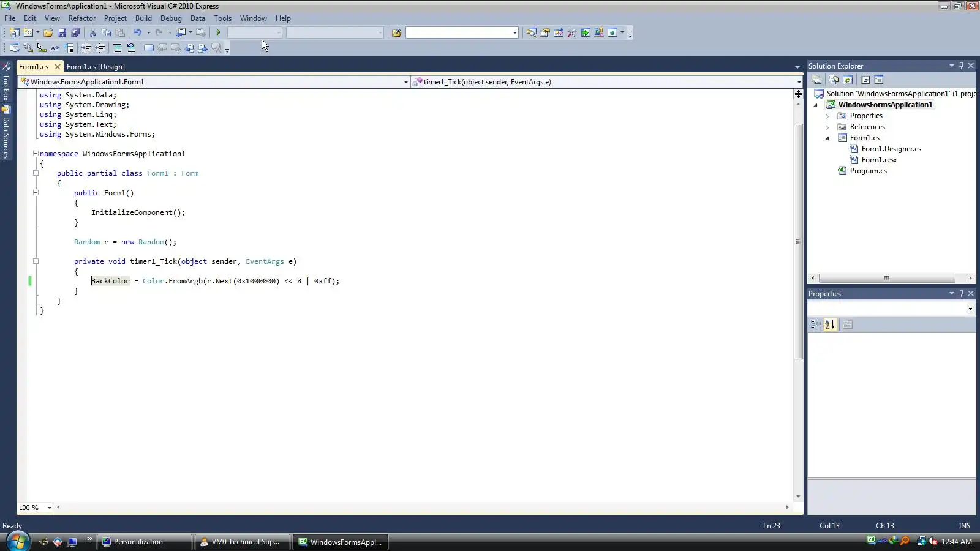Click the Display Object Member List icon

14,48
